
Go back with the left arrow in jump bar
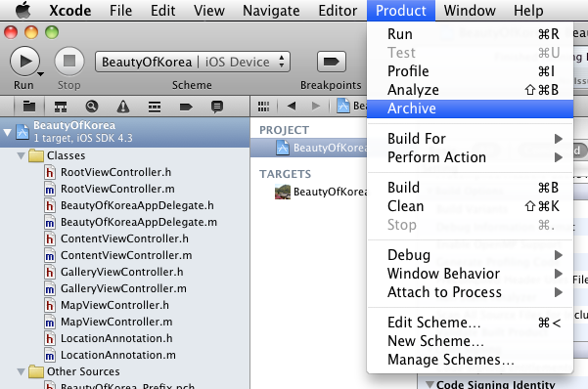click(292, 107)
